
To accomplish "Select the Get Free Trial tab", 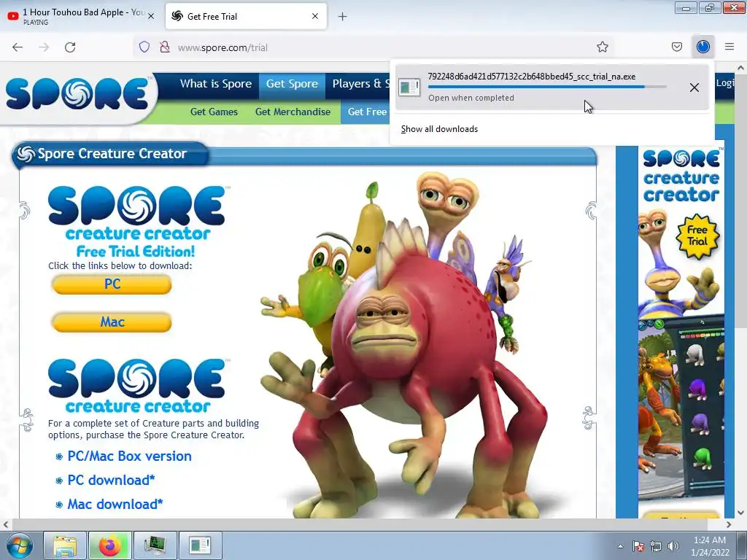I will pos(246,16).
